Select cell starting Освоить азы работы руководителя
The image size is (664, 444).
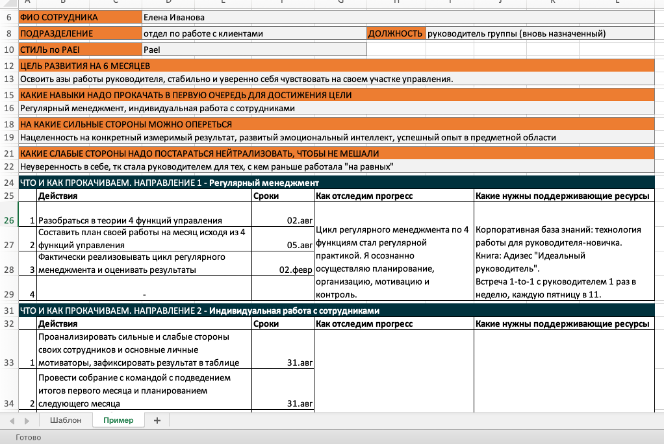337,79
